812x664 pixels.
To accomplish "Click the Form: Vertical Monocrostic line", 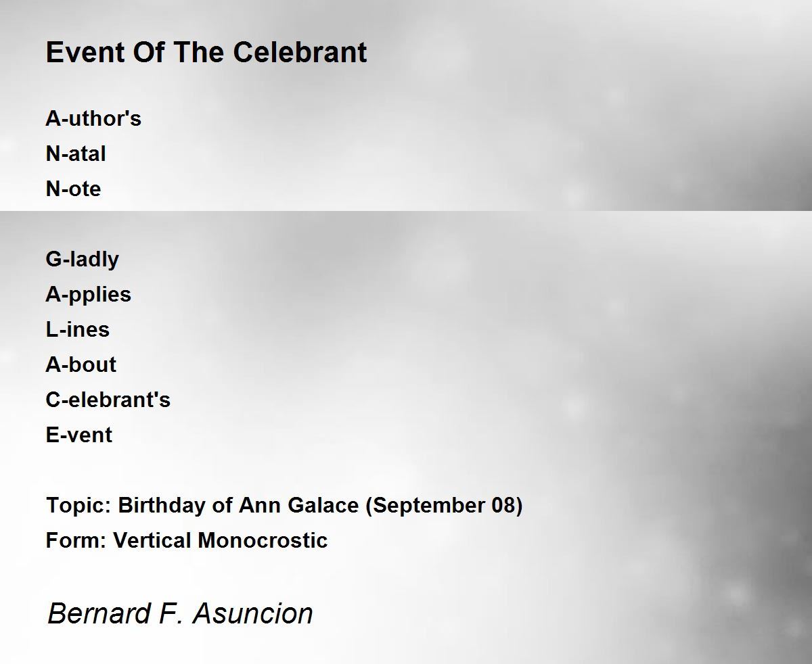I will pyautogui.click(x=187, y=540).
